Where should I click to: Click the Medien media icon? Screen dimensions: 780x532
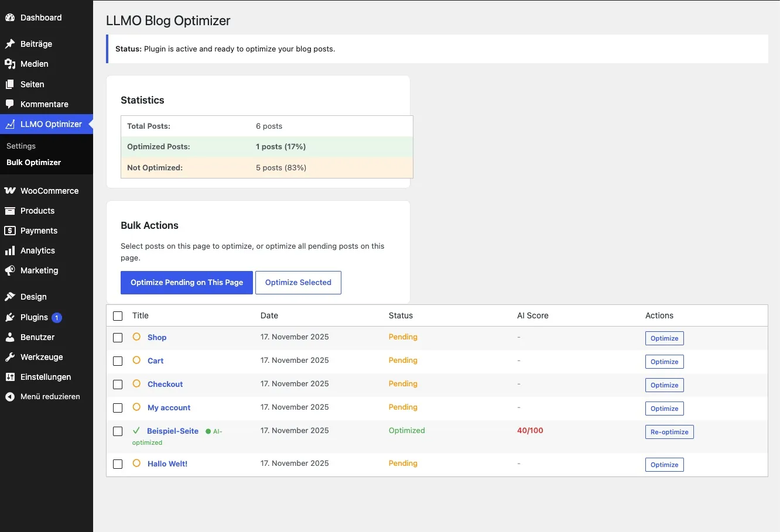[10, 64]
